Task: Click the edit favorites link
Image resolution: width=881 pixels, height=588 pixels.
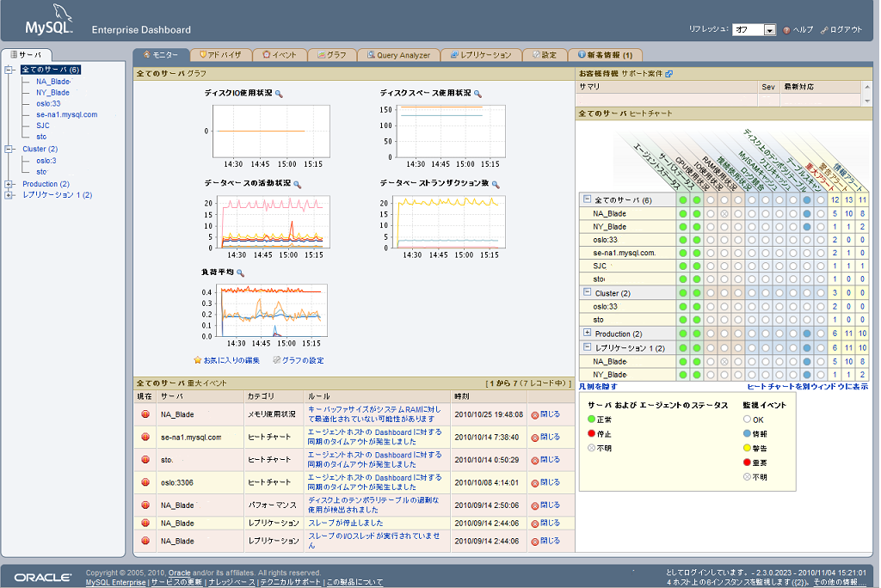Action: pos(231,360)
